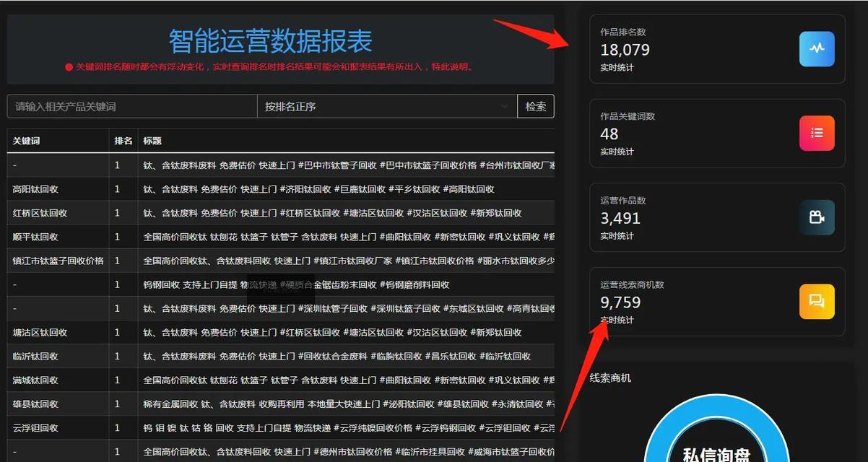Screen dimensions: 868x462
Task: Click the title in the 高阳钛回收 row
Action: pyautogui.click(x=318, y=189)
